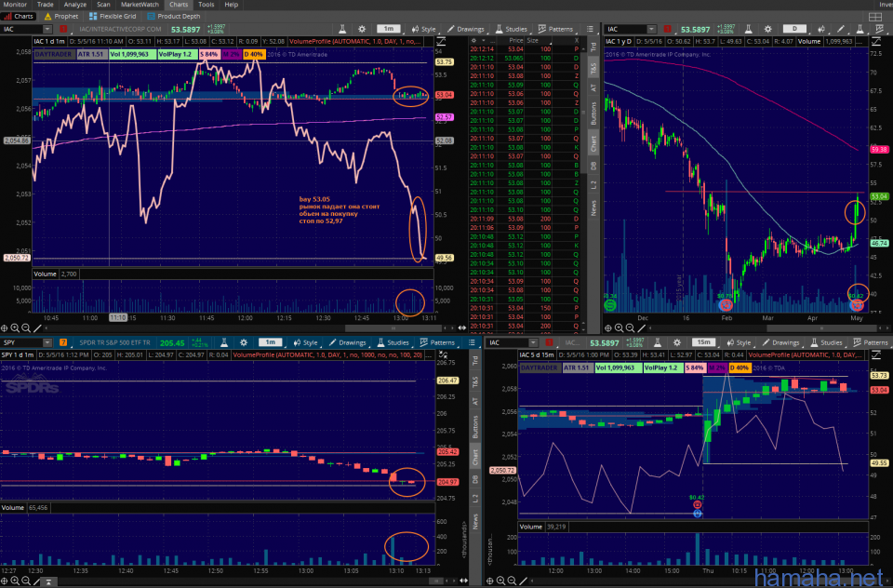Switch to the Product Depth sub-tab
Image resolution: width=893 pixels, height=588 pixels.
174,16
